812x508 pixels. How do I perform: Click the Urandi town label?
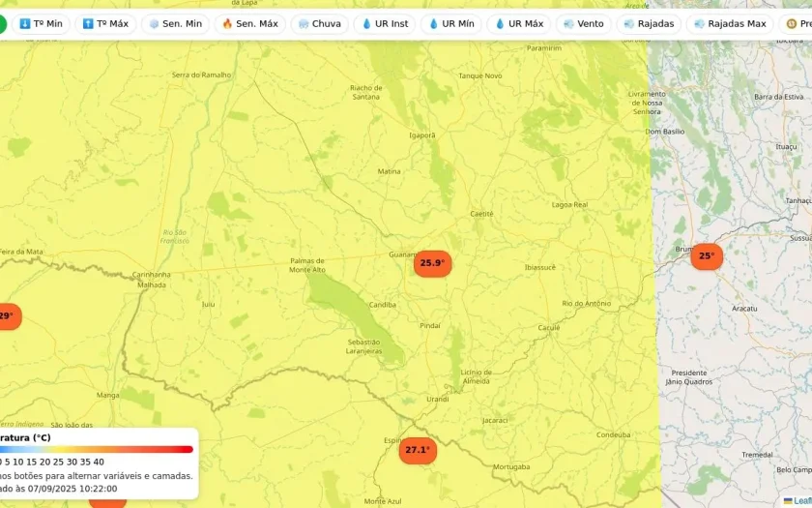[x=438, y=399]
